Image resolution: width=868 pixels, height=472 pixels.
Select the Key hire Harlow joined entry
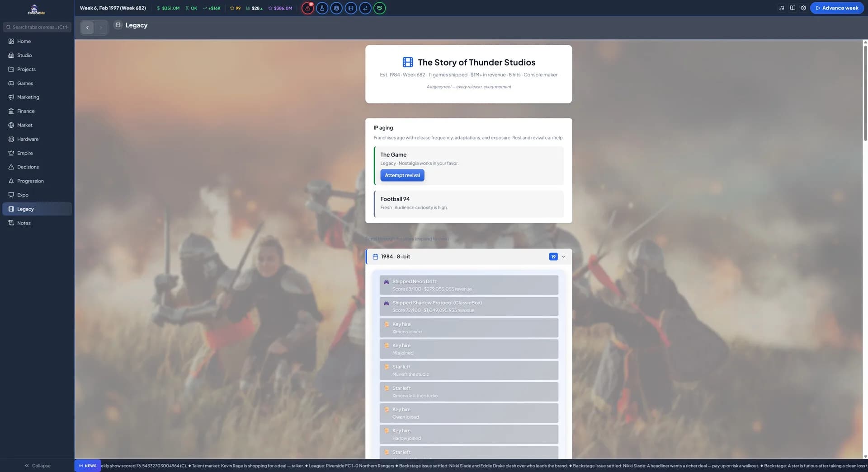click(469, 434)
